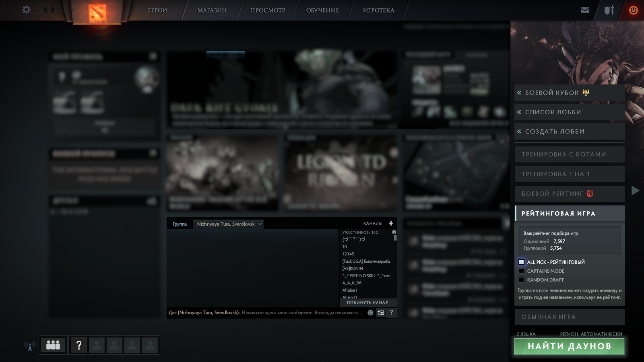This screenshot has width=644, height=362.
Task: Expand the СПИСОК ЛОББИ section
Action: click(570, 112)
